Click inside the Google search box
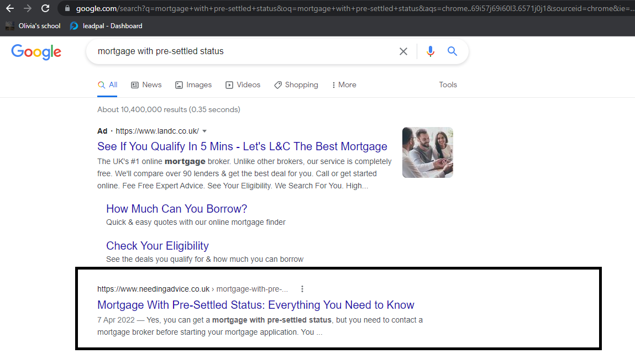635x364 pixels. 243,51
